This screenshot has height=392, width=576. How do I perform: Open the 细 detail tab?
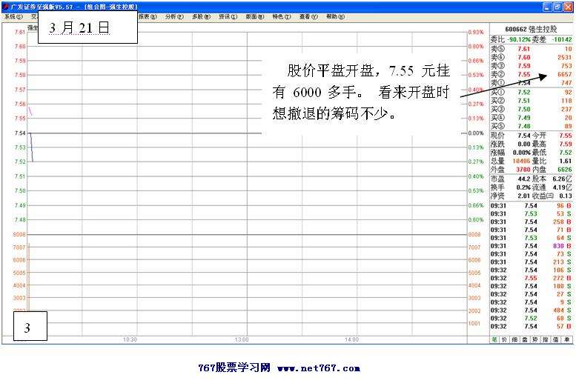(x=515, y=339)
